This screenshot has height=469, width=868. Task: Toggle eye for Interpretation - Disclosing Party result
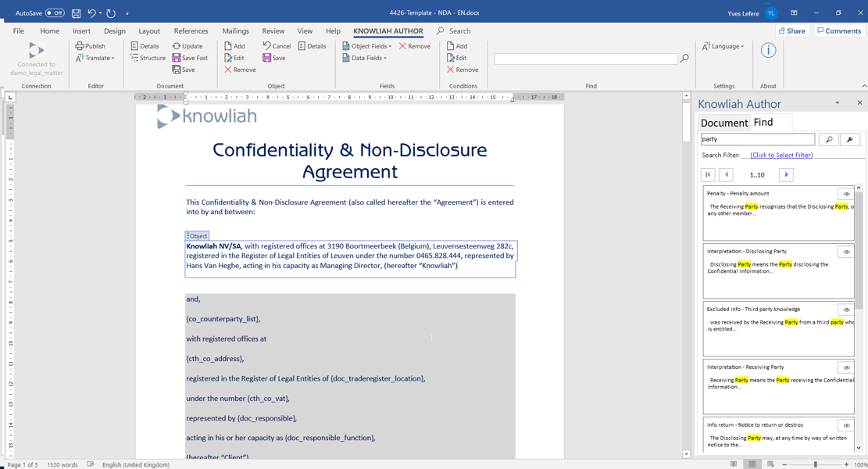pyautogui.click(x=846, y=252)
